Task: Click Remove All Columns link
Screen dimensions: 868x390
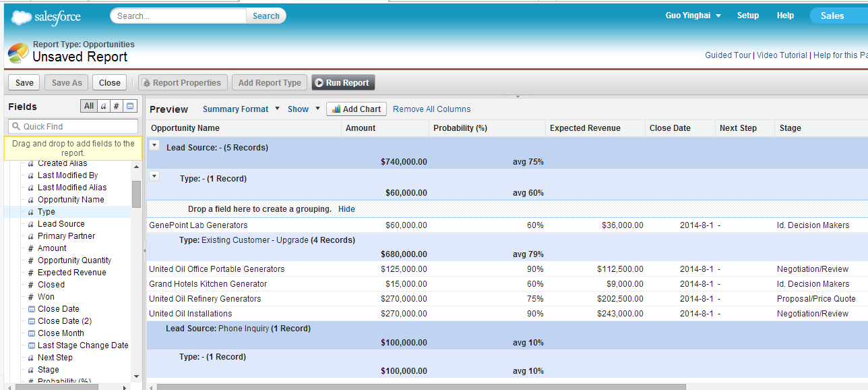Action: pos(432,109)
